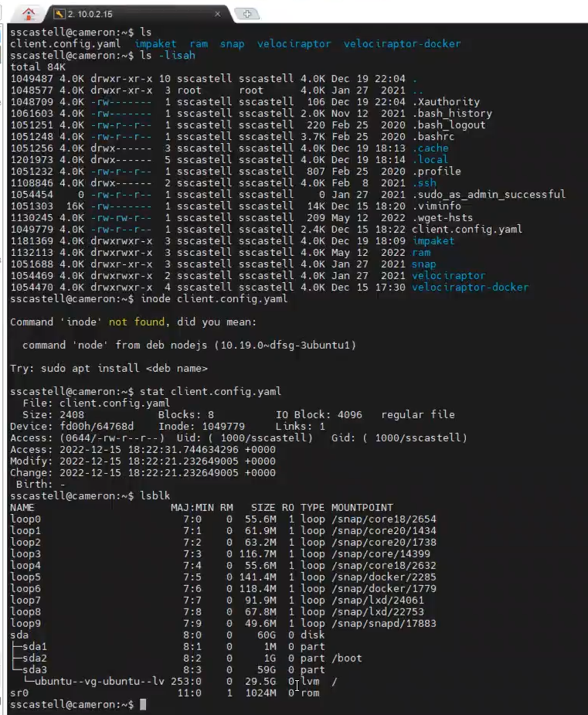Click the 'inode client.config.yaml' command

(214, 298)
